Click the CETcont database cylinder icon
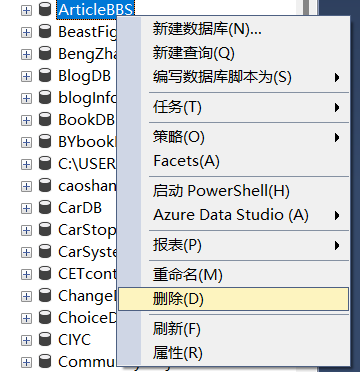Viewport: 360px width, 372px height. [x=45, y=274]
